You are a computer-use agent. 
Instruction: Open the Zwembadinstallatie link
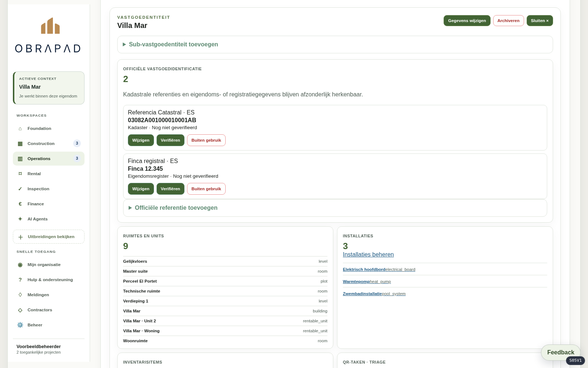click(374, 294)
